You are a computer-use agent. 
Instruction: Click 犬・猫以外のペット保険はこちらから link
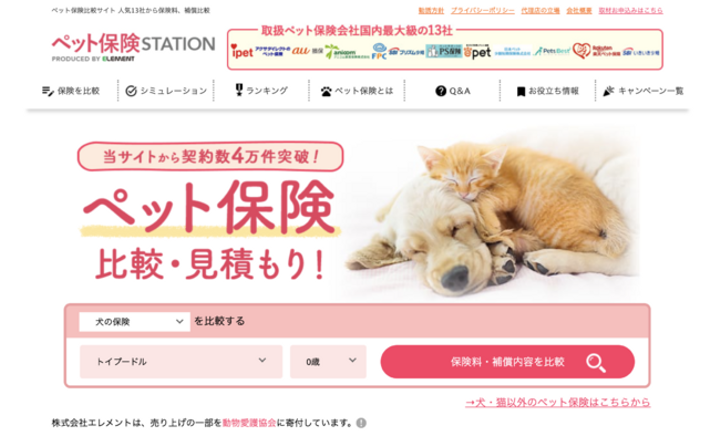pyautogui.click(x=557, y=402)
